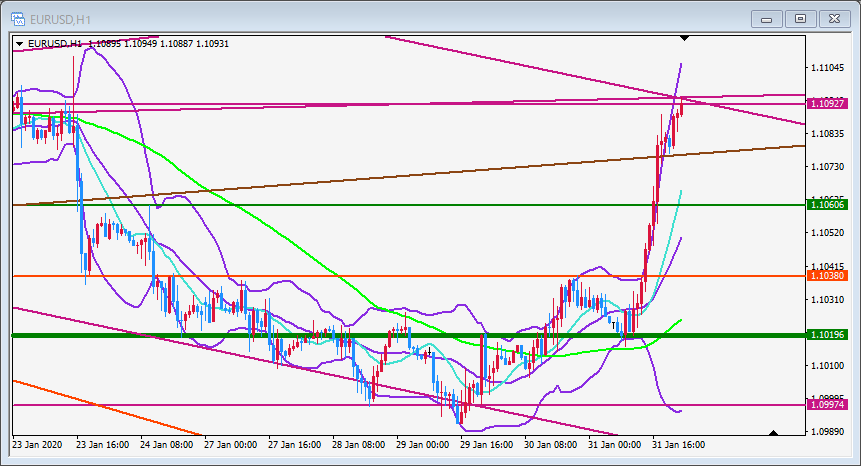Click the 29 Jan 16:00 time label
The width and height of the screenshot is (861, 466).
point(487,445)
